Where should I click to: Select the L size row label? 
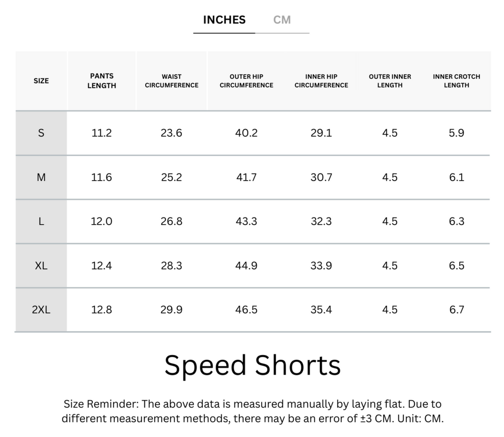click(x=41, y=222)
